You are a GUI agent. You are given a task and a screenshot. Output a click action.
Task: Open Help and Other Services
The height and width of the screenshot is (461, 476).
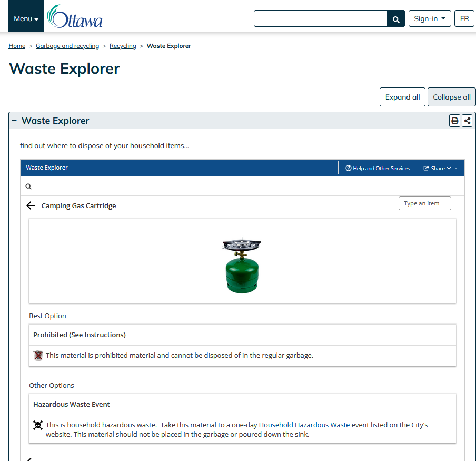click(x=378, y=168)
